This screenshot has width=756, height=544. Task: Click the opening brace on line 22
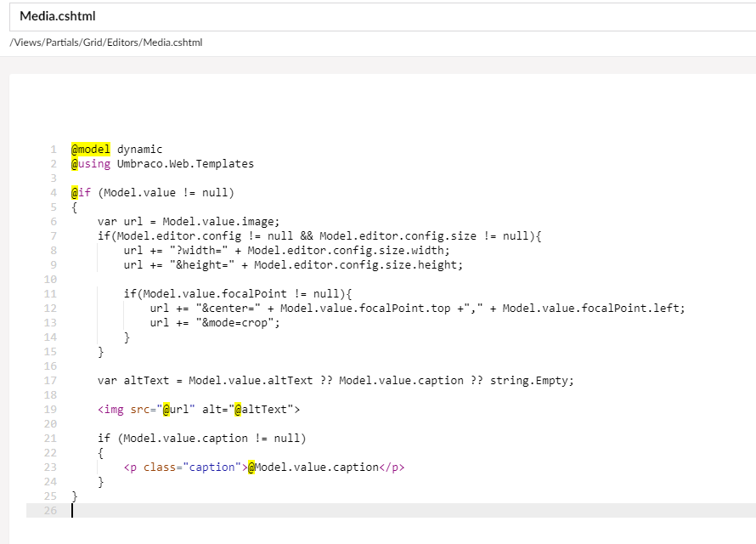coord(101,453)
